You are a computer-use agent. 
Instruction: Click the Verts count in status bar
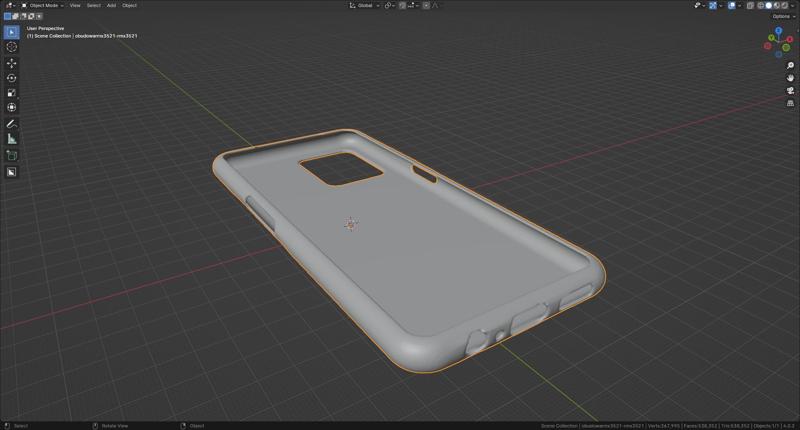coord(663,425)
